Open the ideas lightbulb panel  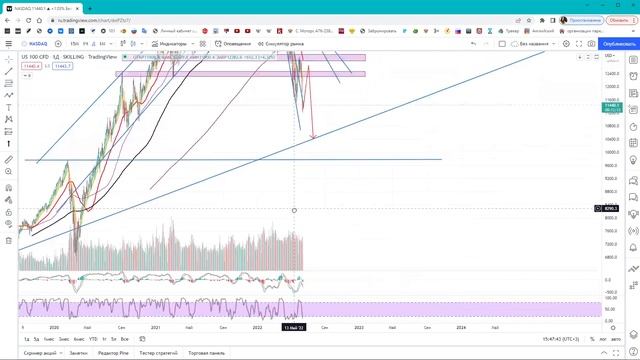click(633, 160)
